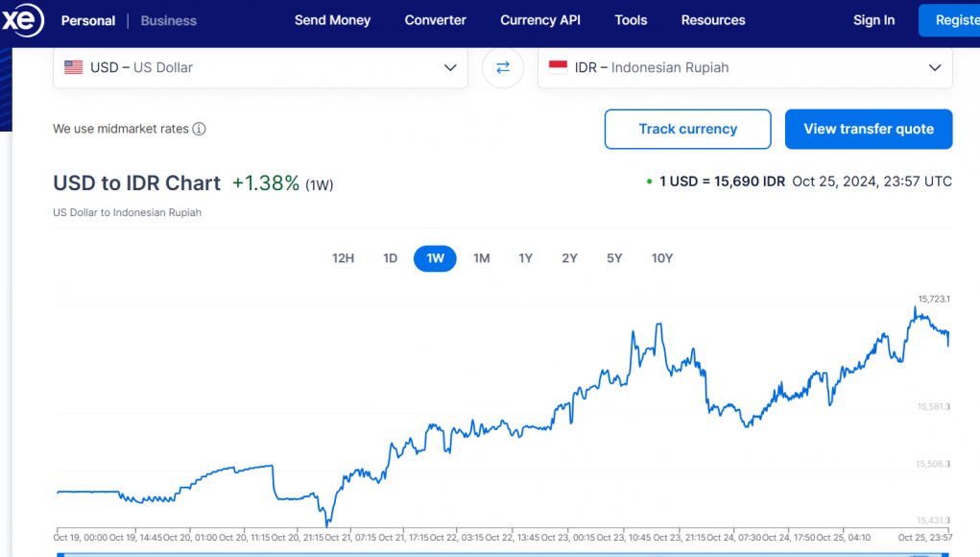
Task: Click the Xe logo
Action: pyautogui.click(x=21, y=19)
